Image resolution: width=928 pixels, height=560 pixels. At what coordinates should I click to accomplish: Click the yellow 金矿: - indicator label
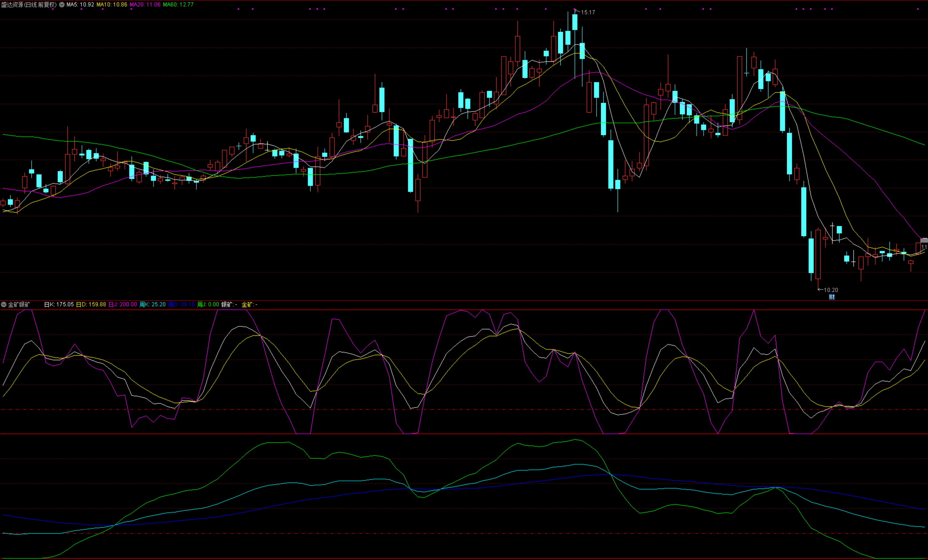tap(249, 304)
